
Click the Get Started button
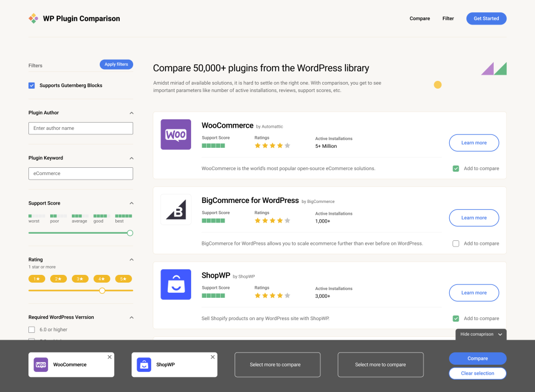486,18
